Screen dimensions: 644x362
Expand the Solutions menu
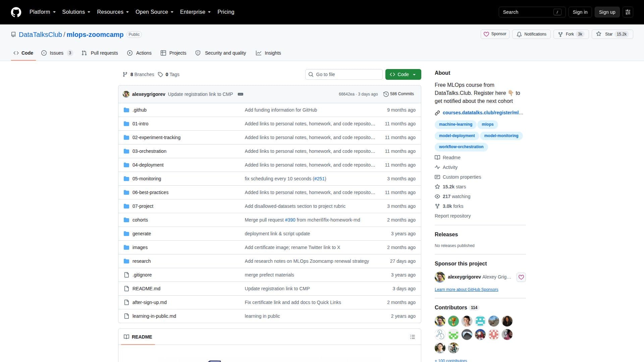click(76, 12)
